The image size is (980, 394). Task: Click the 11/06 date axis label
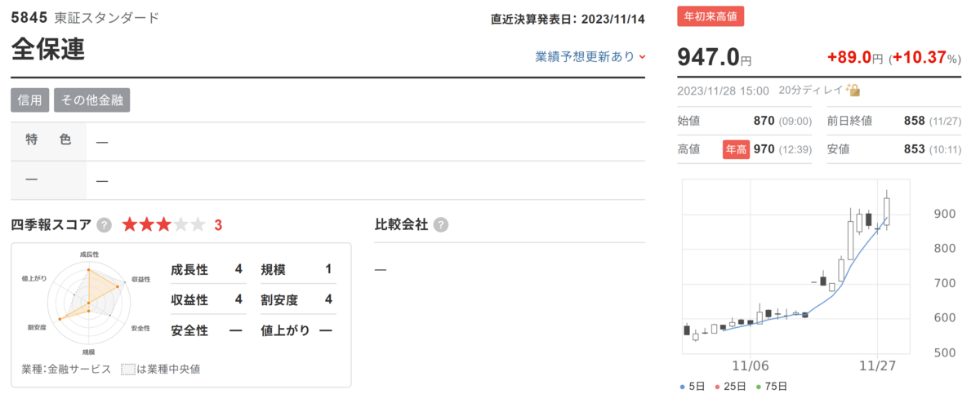[x=751, y=365]
